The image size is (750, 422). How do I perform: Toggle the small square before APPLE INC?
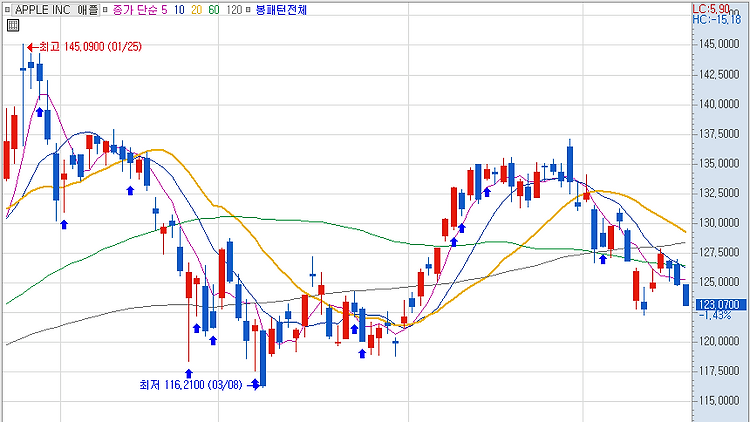(x=7, y=10)
